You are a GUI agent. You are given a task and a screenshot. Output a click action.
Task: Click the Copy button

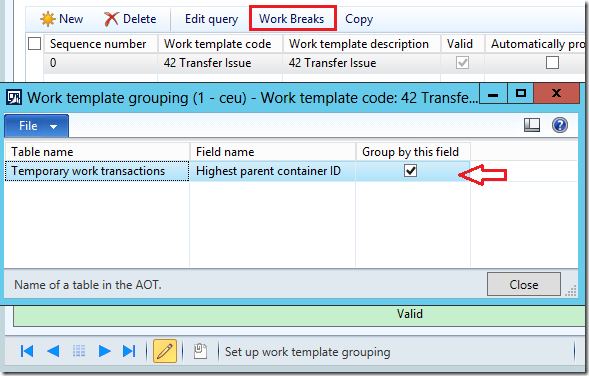[x=359, y=19]
